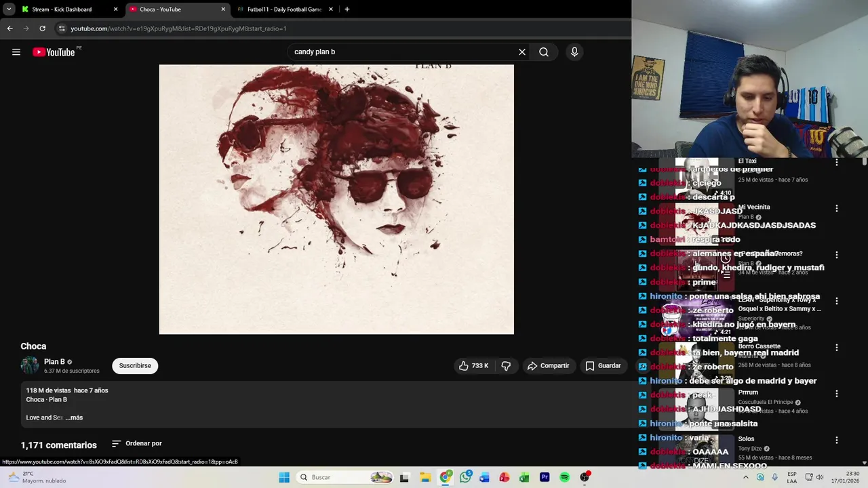Open Chrome from the taskbar

(446, 477)
